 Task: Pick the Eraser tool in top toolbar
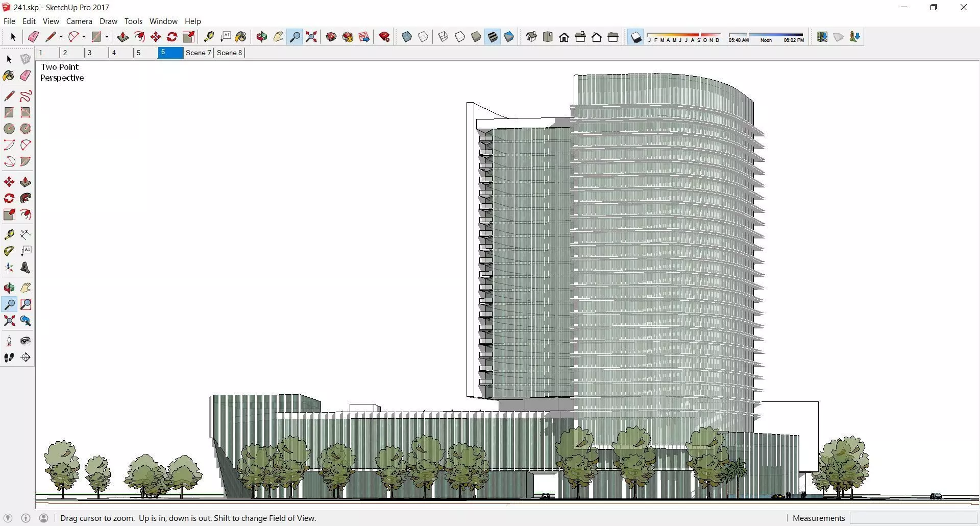pyautogui.click(x=33, y=37)
